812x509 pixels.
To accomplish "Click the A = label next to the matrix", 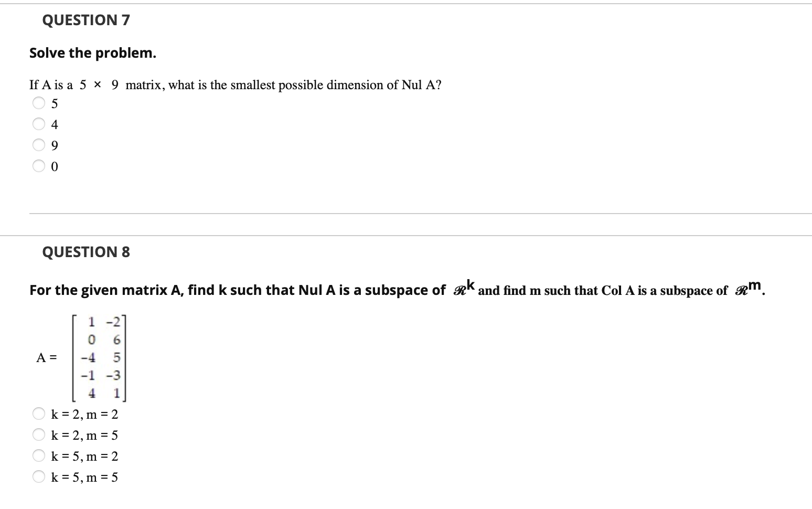I will 46,357.
